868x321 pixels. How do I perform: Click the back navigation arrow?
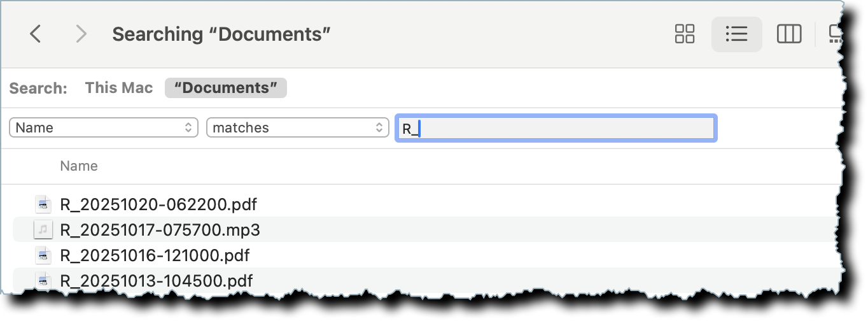click(x=36, y=34)
